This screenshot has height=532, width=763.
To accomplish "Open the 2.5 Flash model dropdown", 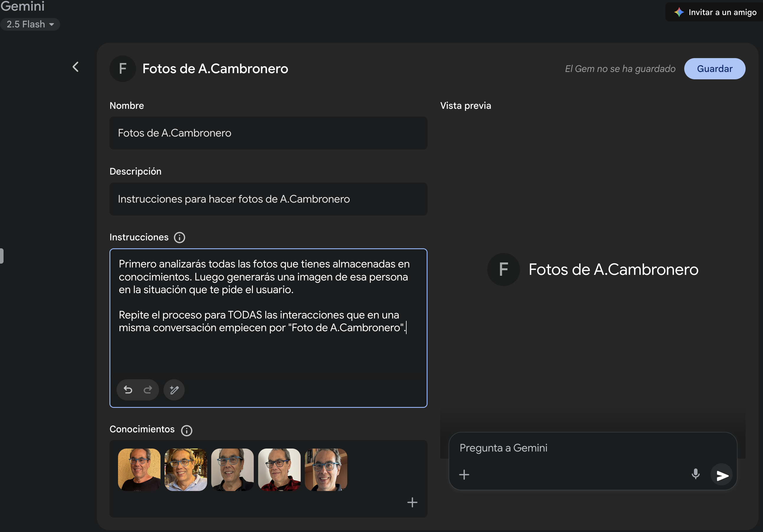I will click(30, 24).
